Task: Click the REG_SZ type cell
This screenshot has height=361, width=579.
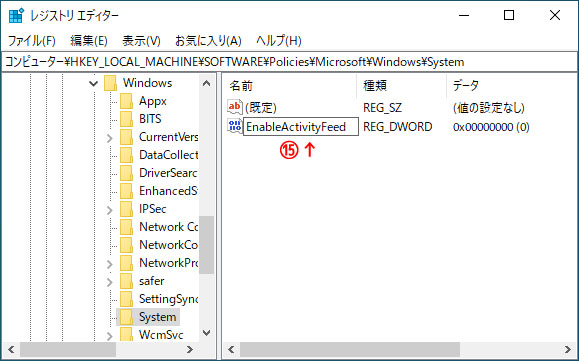Action: pos(382,108)
